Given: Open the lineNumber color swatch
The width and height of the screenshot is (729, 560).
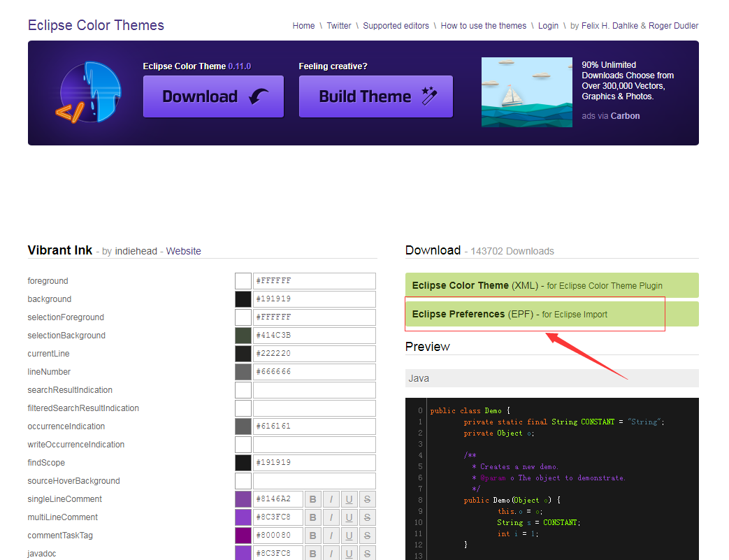Looking at the screenshot, I should click(x=243, y=372).
